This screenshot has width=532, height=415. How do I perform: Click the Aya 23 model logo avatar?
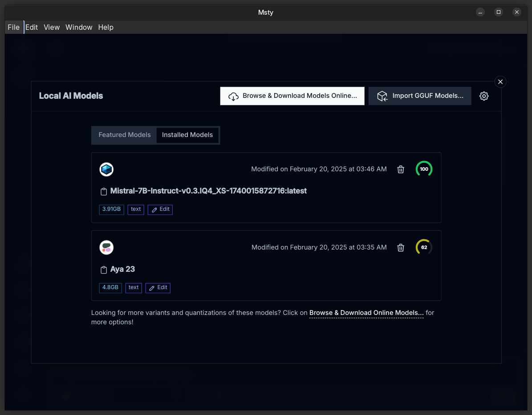click(x=106, y=248)
